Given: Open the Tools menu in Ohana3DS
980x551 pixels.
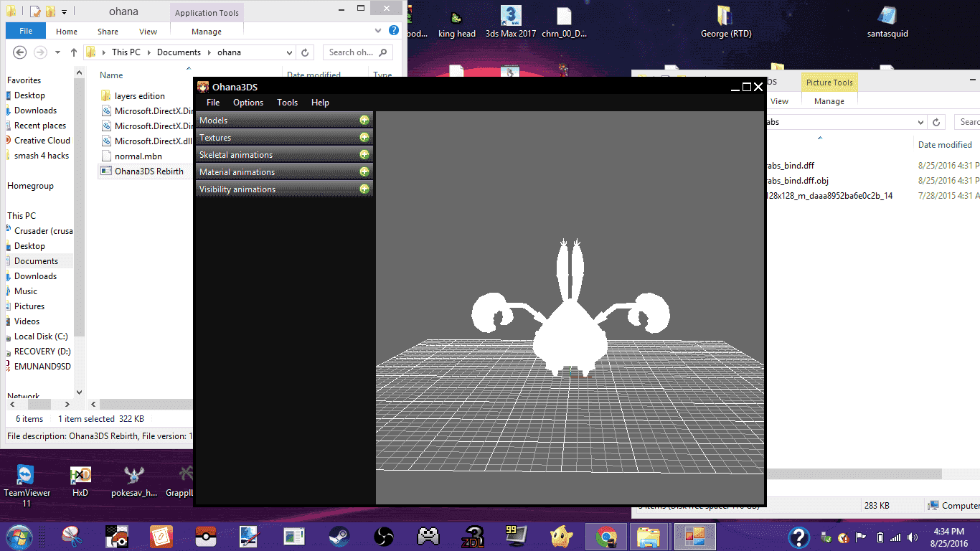Looking at the screenshot, I should pos(287,103).
